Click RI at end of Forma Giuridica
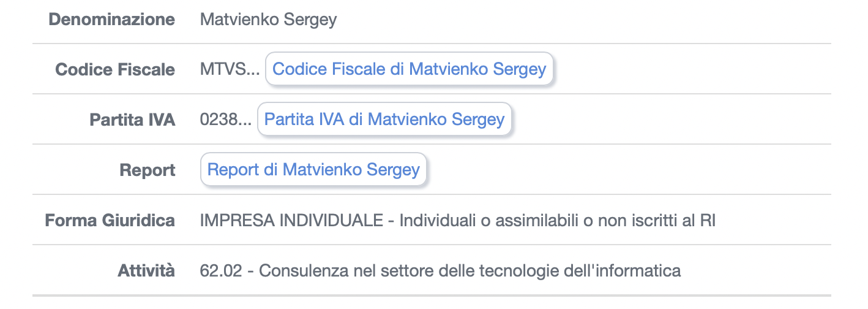Image resolution: width=868 pixels, height=309 pixels. (x=707, y=220)
